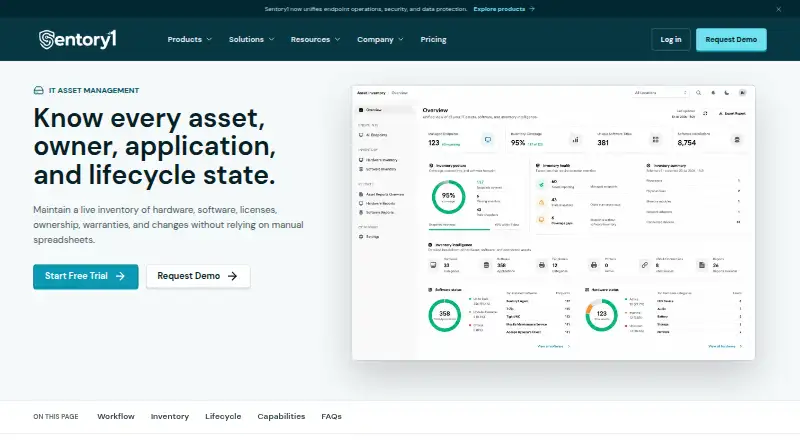This screenshot has width=800, height=440.
Task: Click Request Demo in the header
Action: coord(731,39)
